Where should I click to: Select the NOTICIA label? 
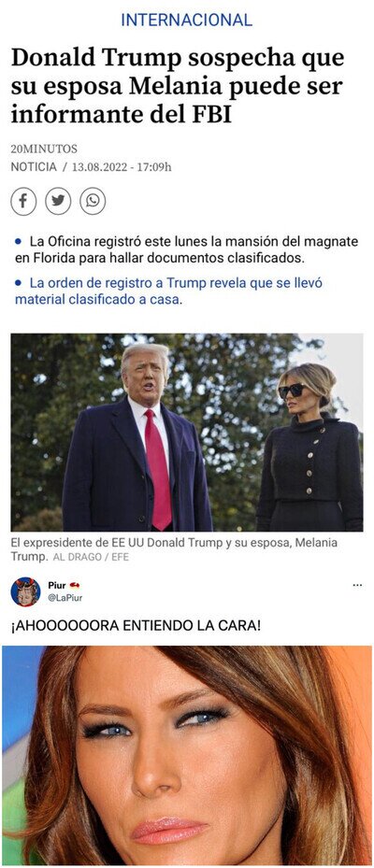coord(34,167)
